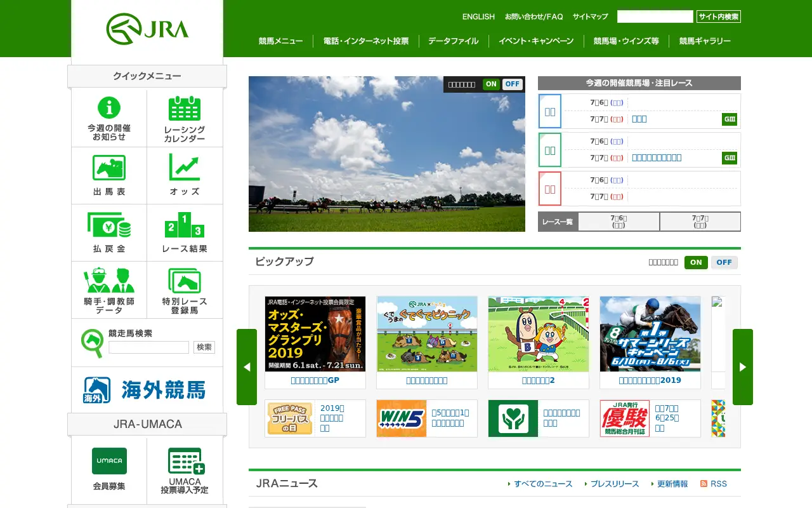
Task: Open the サイトマップ link
Action: point(591,17)
